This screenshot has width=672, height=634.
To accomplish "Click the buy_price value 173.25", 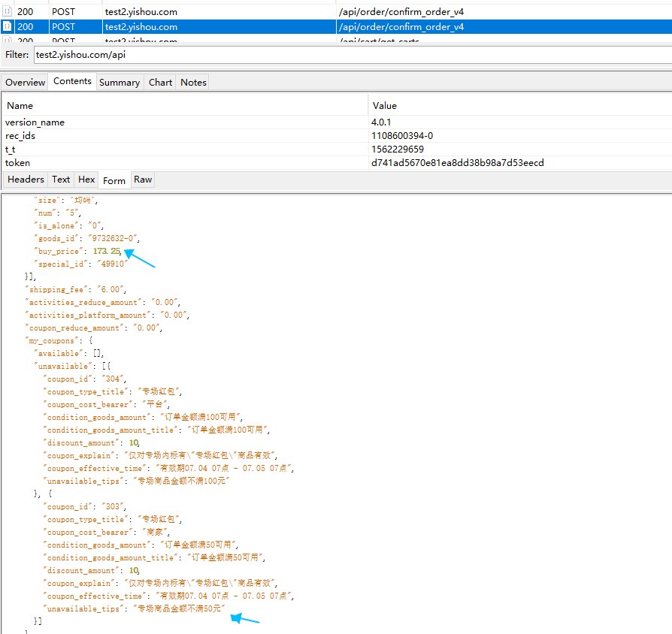I will 107,251.
